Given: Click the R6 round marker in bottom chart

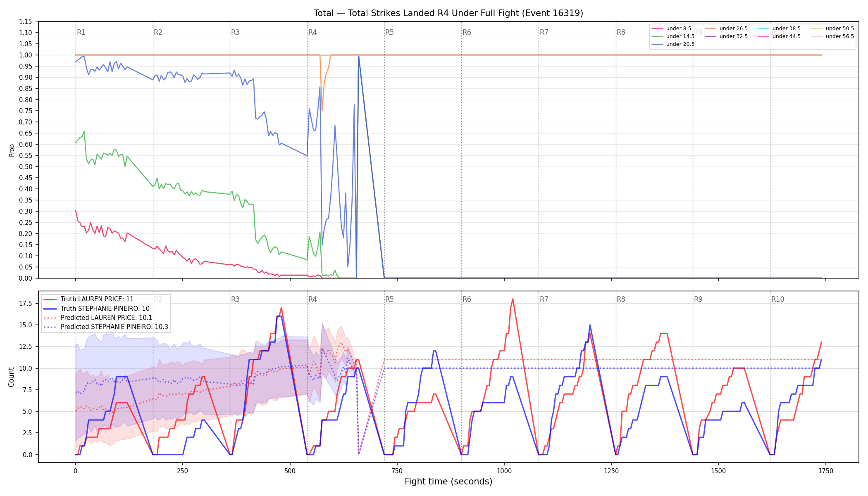Looking at the screenshot, I should tap(467, 299).
